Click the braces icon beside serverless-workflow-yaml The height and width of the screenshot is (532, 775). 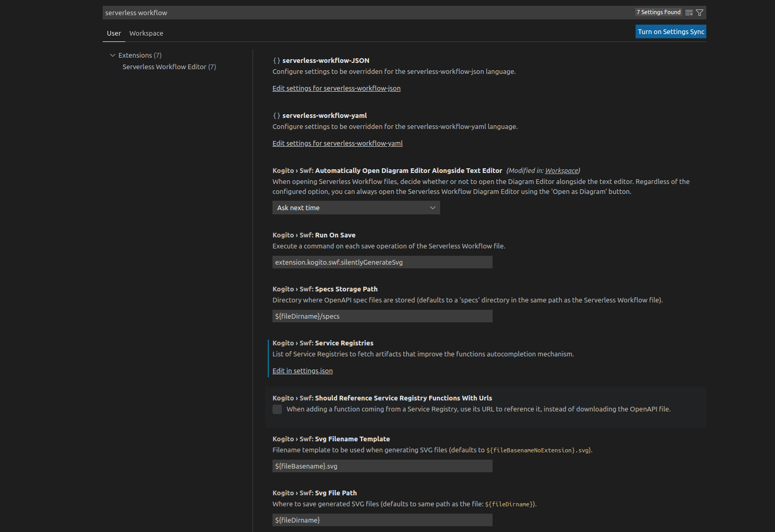point(276,115)
